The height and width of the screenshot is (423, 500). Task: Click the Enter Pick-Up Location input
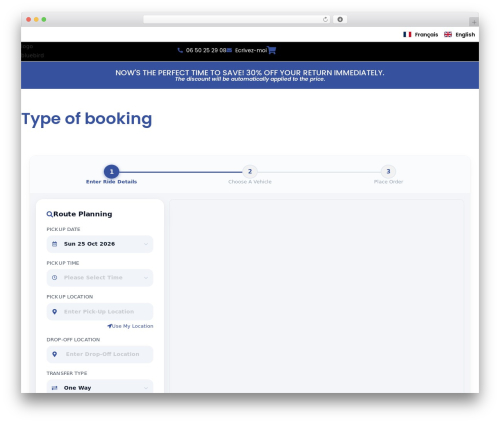100,312
